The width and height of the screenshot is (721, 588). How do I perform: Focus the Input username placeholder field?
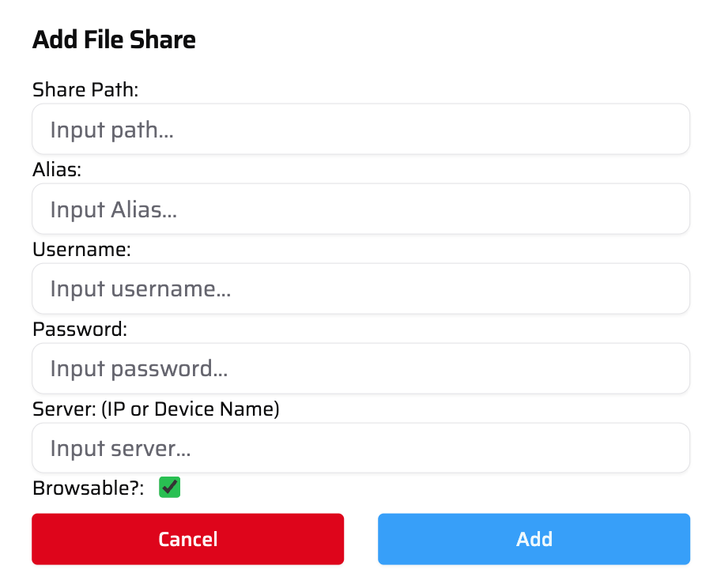tap(360, 288)
